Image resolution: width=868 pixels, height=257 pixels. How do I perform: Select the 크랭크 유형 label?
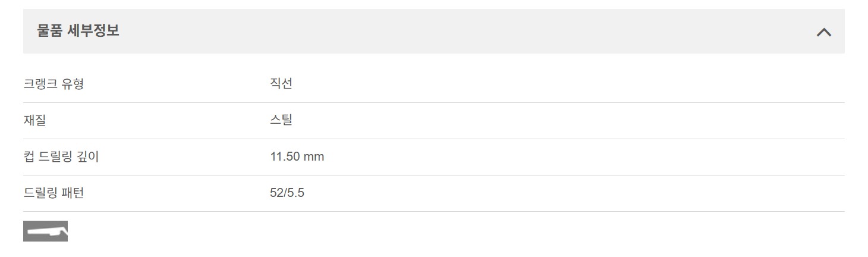[54, 84]
